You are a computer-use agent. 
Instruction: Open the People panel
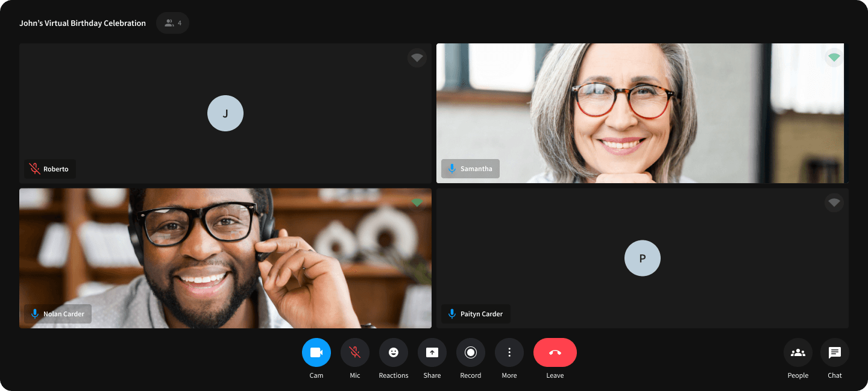[797, 352]
